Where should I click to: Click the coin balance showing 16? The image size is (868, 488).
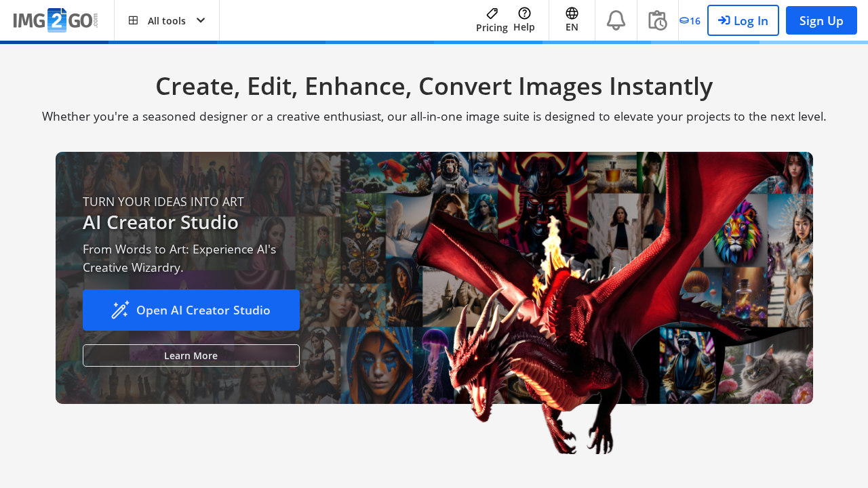click(x=689, y=20)
